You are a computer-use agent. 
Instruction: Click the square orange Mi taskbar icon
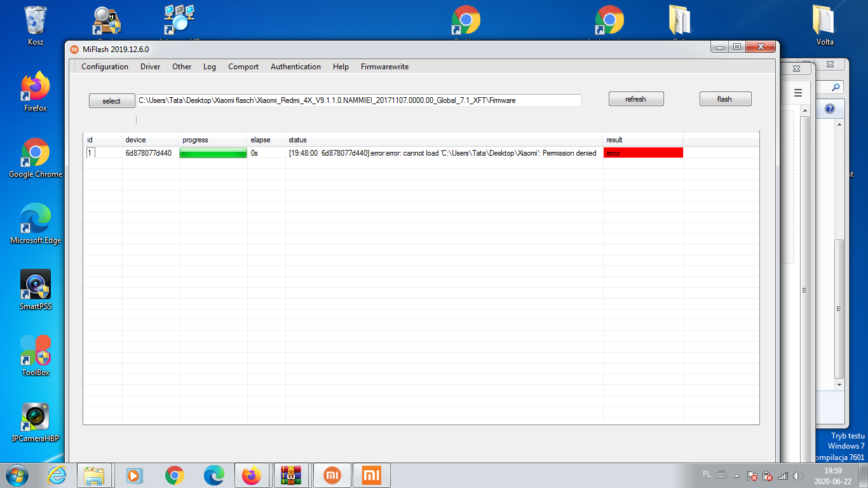[x=372, y=475]
